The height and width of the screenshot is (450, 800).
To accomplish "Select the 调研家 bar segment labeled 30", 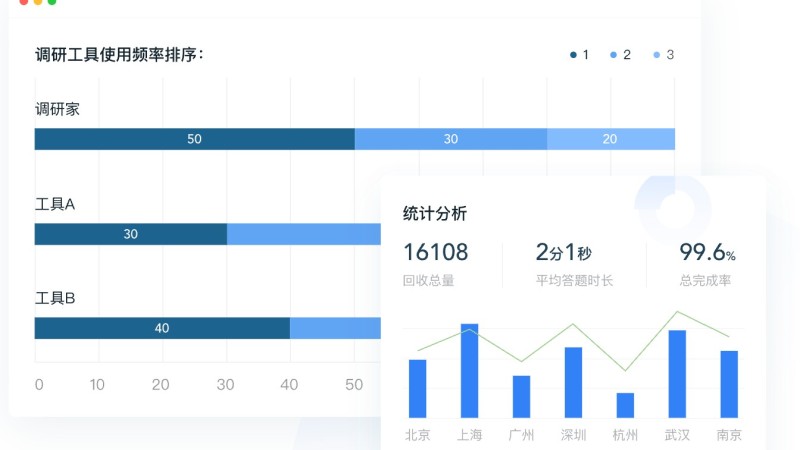I will coord(451,139).
